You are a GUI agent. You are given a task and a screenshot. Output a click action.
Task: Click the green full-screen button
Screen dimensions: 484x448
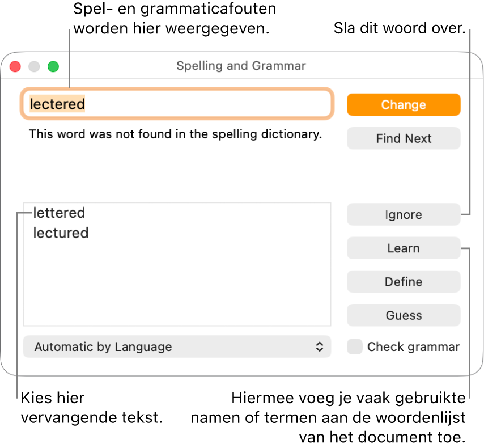(53, 66)
